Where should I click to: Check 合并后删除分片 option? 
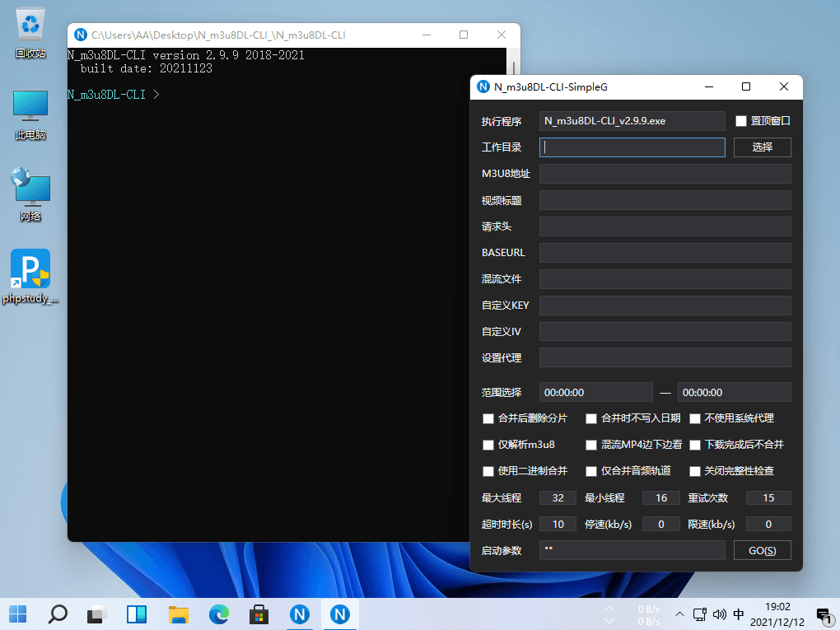(x=488, y=418)
